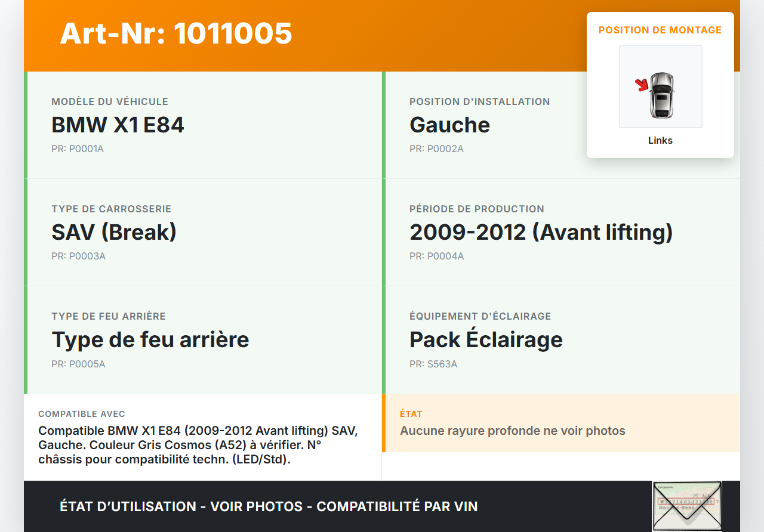Image resolution: width=764 pixels, height=532 pixels.
Task: Click the Position de montage title
Action: pos(660,30)
